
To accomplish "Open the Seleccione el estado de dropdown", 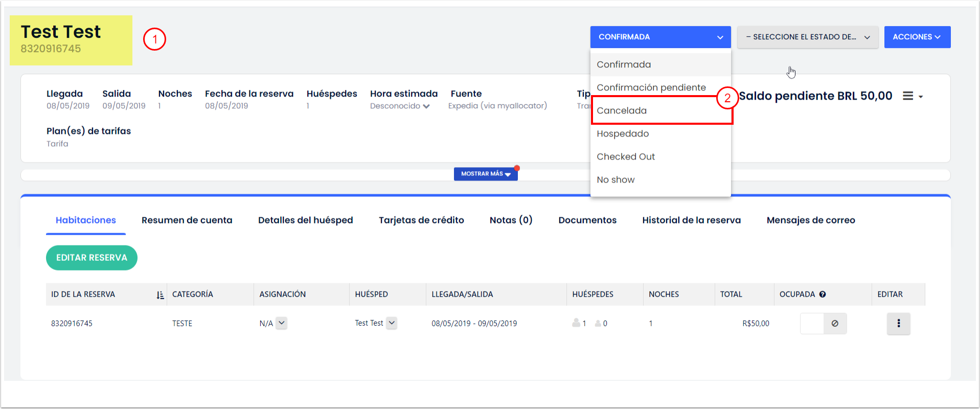I will click(x=807, y=37).
